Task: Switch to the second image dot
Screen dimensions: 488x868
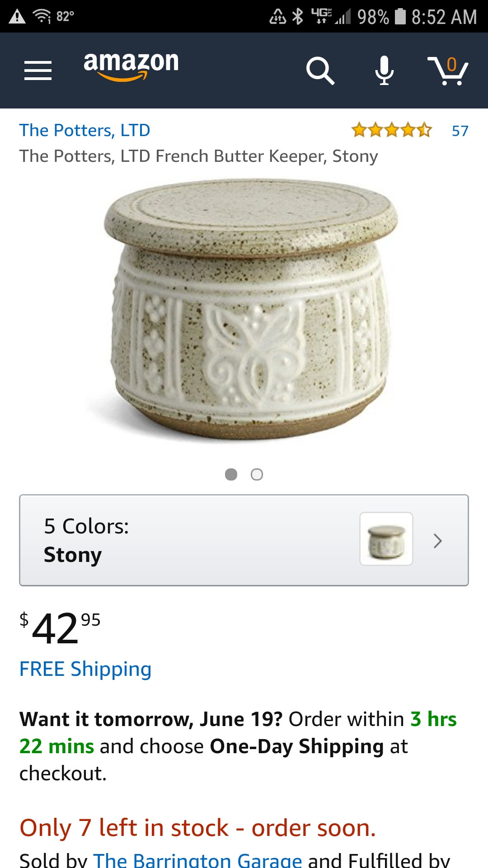Action: [257, 474]
